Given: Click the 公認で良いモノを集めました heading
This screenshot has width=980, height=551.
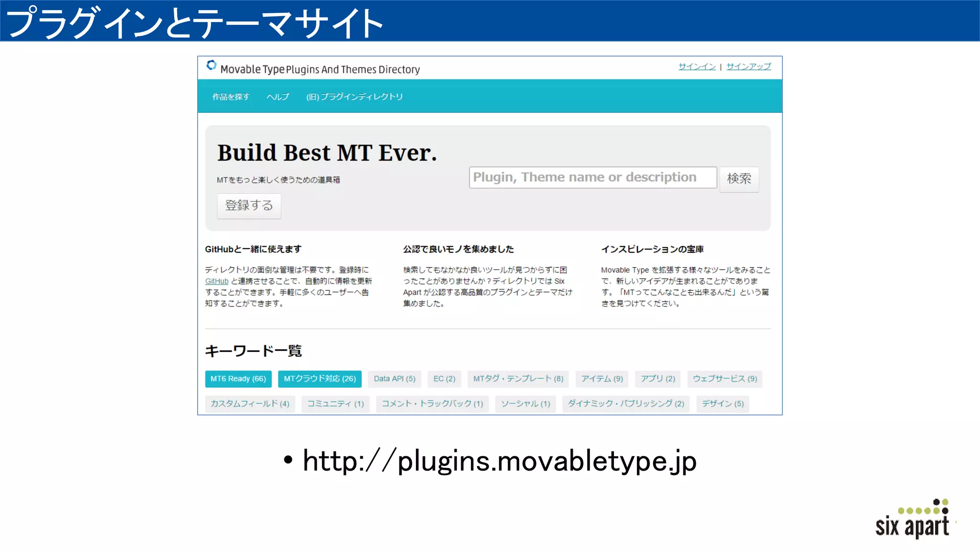Looking at the screenshot, I should [458, 249].
